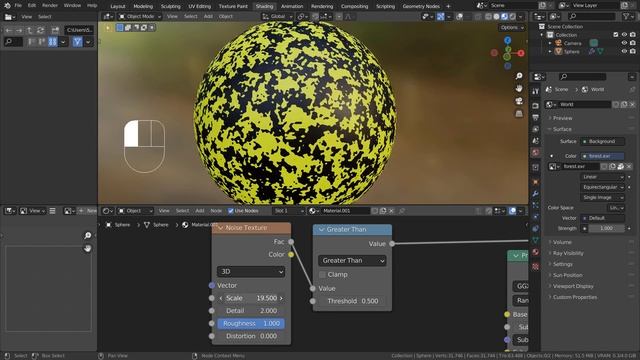Open the Object Data properties tab
The image size is (640, 360).
[x=536, y=240]
